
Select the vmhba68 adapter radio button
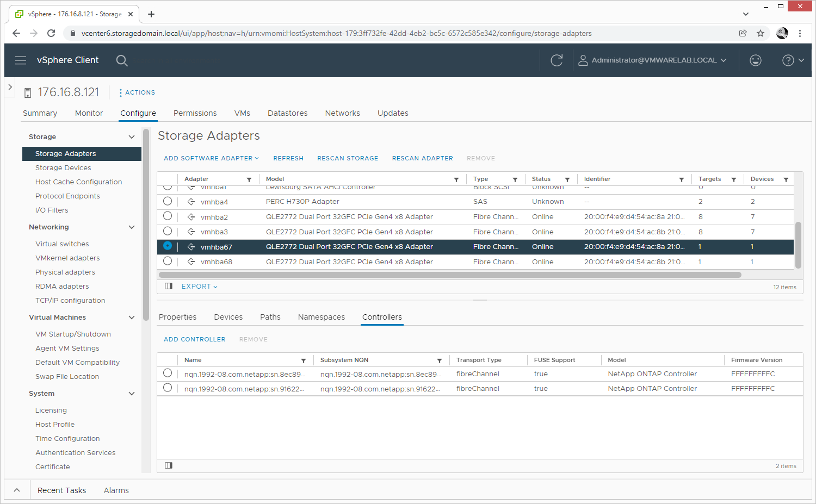[x=168, y=261]
